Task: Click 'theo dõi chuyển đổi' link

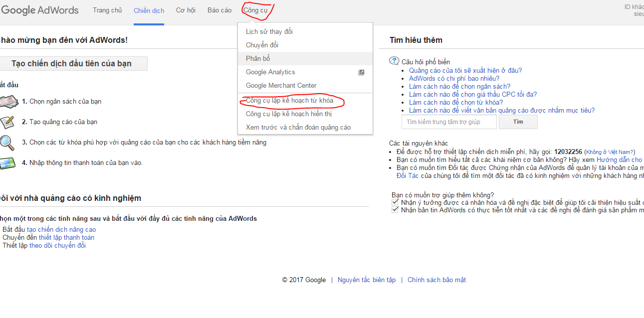Action: click(57, 245)
